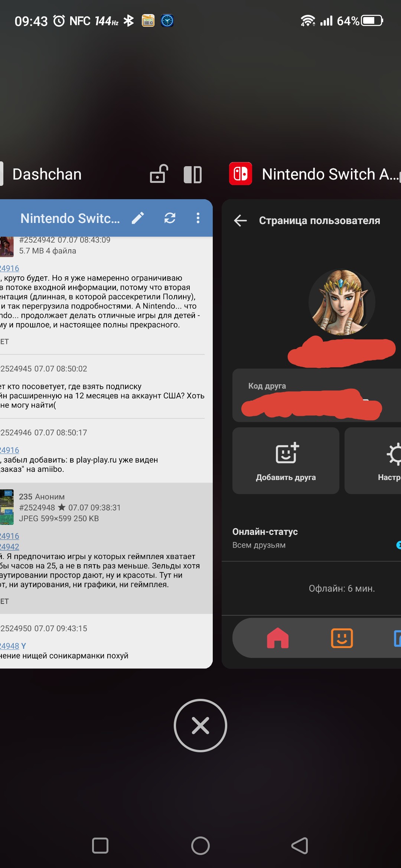
Task: Follow the link atop post #2524942
Action: pos(10,268)
